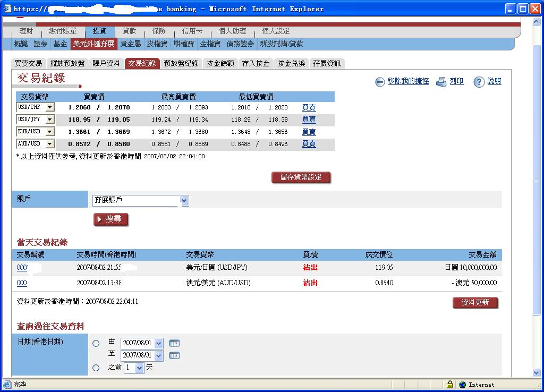Switch to the 買賣交易 tab

29,64
